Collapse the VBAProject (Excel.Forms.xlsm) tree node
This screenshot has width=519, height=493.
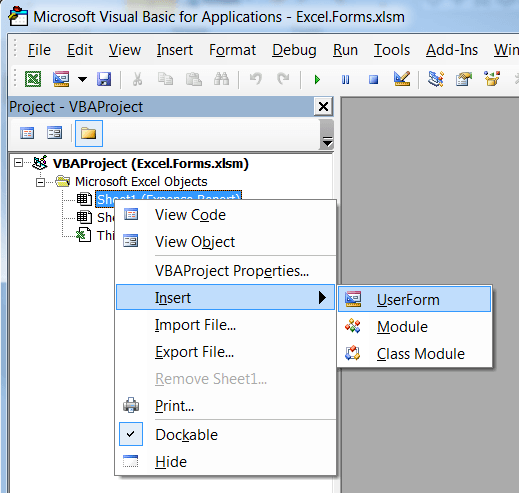tap(19, 163)
